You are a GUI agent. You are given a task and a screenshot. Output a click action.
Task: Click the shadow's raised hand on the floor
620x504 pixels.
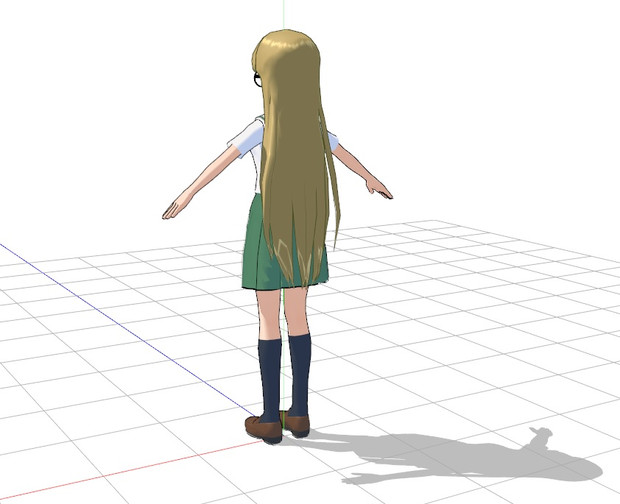(x=541, y=436)
